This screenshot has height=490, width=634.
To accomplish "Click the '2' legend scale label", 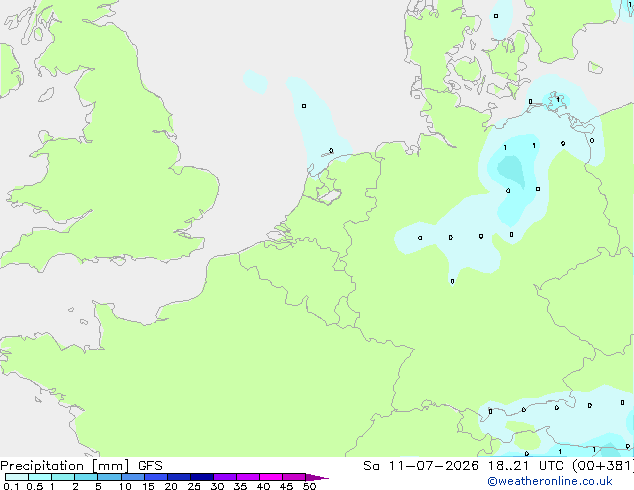I will click(x=75, y=486).
